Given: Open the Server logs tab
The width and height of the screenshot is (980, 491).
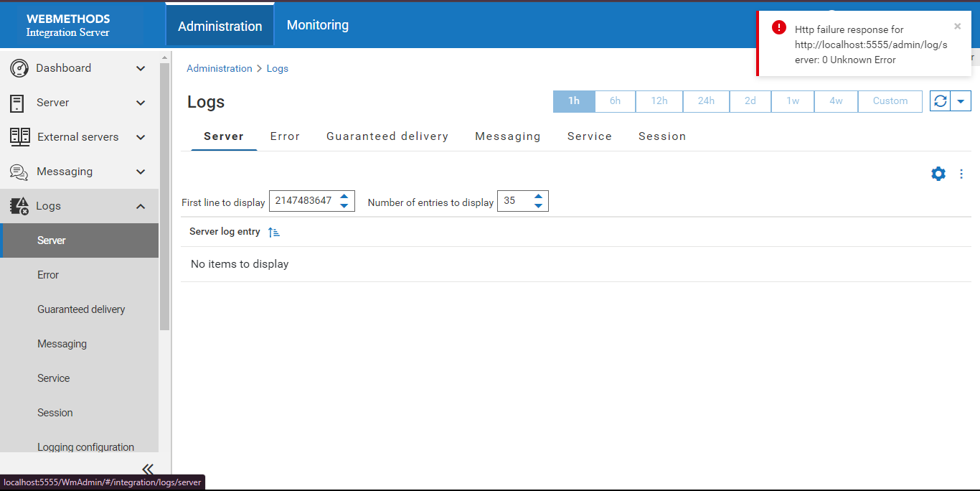Looking at the screenshot, I should 224,136.
